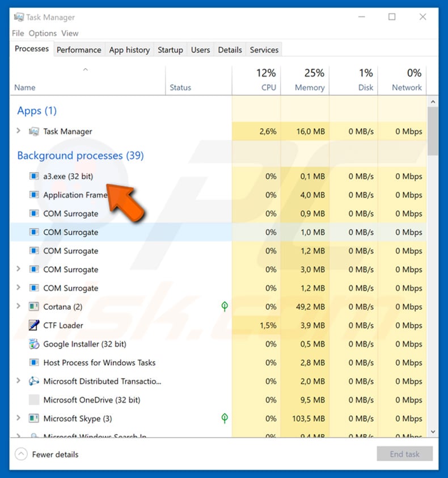Viewport: 448px width, 478px height.
Task: Click the Microsoft OneDrive (32 bit) icon
Action: [34, 400]
